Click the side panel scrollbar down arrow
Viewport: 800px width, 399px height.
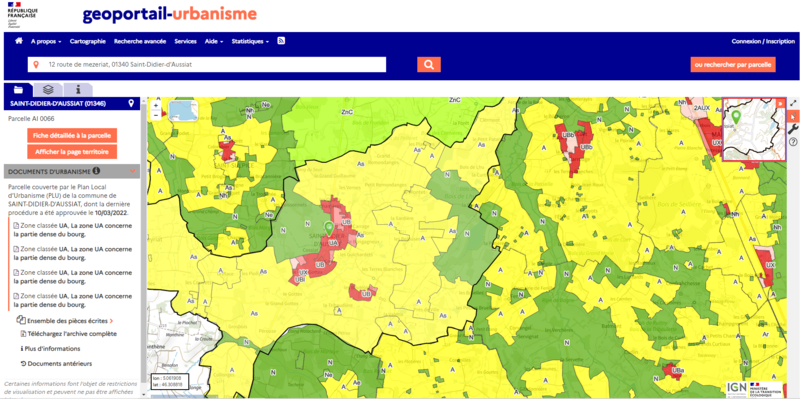pyautogui.click(x=144, y=394)
